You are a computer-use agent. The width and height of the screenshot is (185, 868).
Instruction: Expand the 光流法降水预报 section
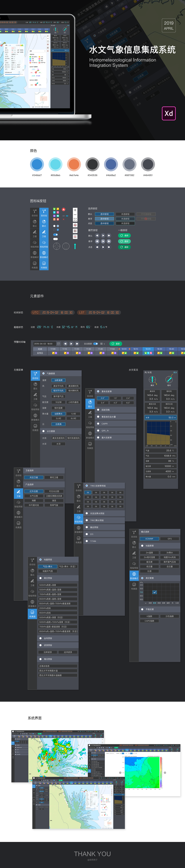pyautogui.click(x=104, y=513)
